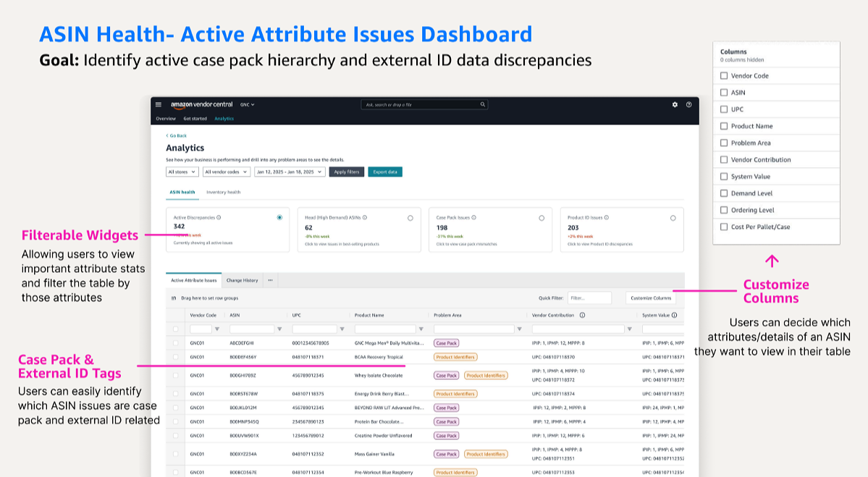Viewport: 868px width, 477px height.
Task: Open the Analytics nav item
Action: point(224,119)
